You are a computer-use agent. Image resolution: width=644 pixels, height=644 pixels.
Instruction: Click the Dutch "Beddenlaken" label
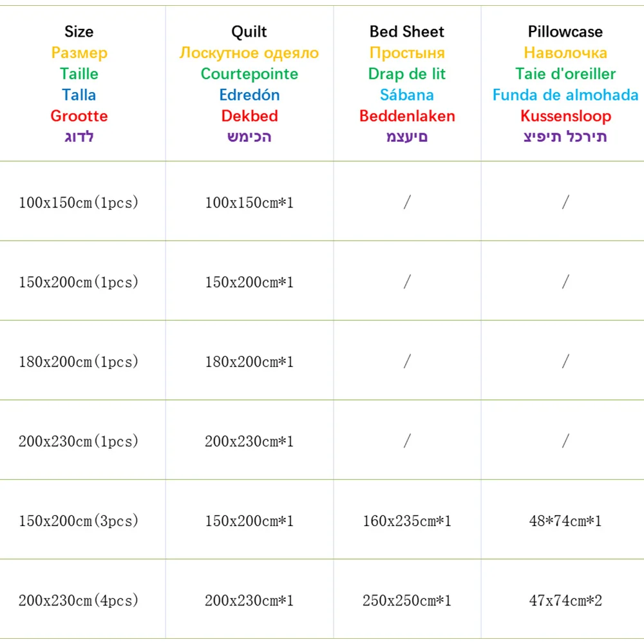(x=407, y=116)
